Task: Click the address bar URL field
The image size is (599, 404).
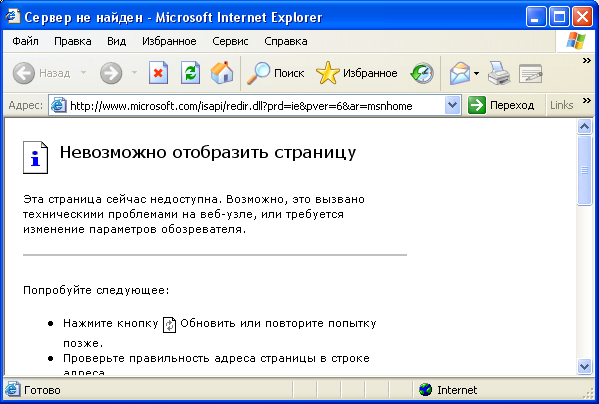Action: pyautogui.click(x=255, y=106)
